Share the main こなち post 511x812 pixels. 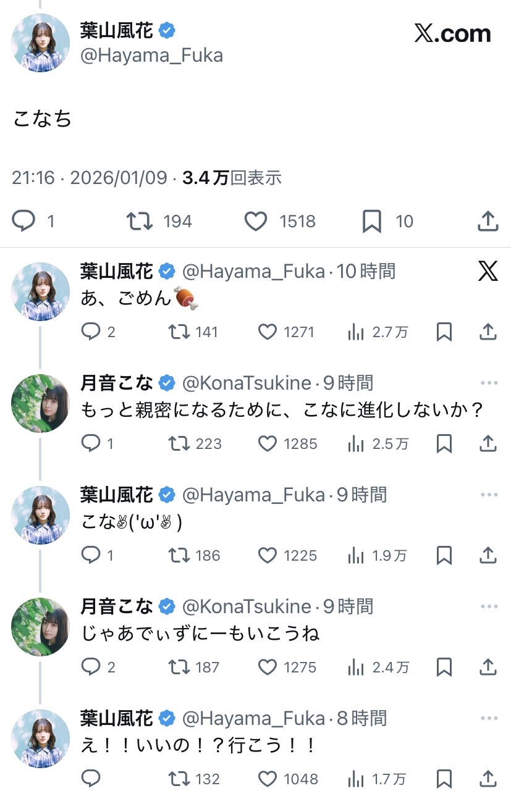488,222
